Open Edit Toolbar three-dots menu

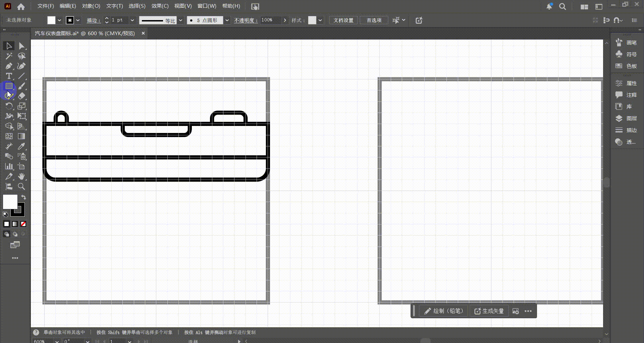coord(15,258)
